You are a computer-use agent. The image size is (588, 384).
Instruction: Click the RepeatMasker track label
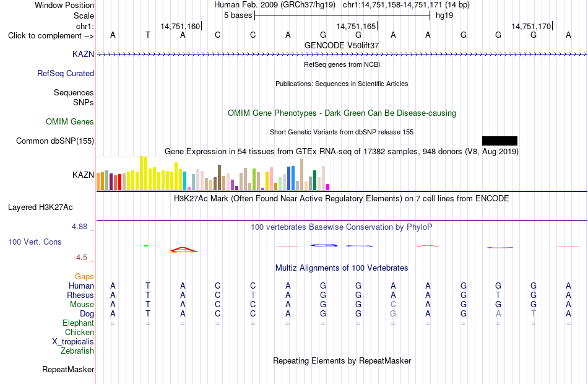68,369
